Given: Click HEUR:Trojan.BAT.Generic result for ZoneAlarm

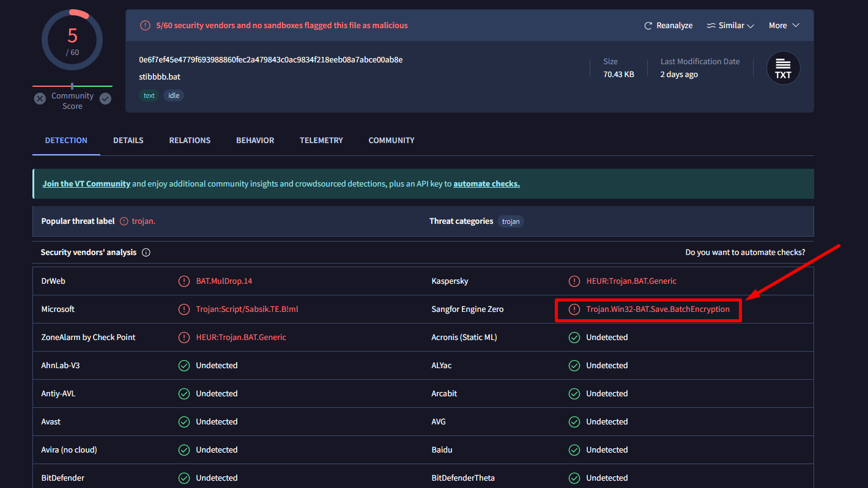Looking at the screenshot, I should (241, 338).
